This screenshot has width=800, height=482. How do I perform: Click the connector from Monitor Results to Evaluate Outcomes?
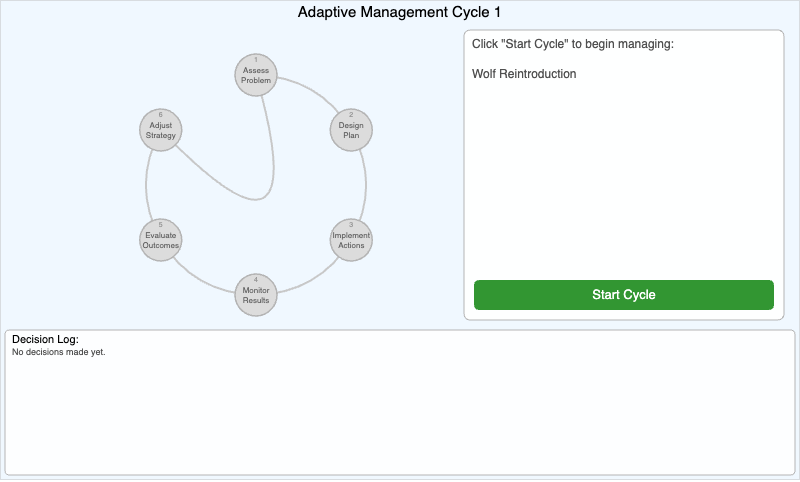pos(202,277)
